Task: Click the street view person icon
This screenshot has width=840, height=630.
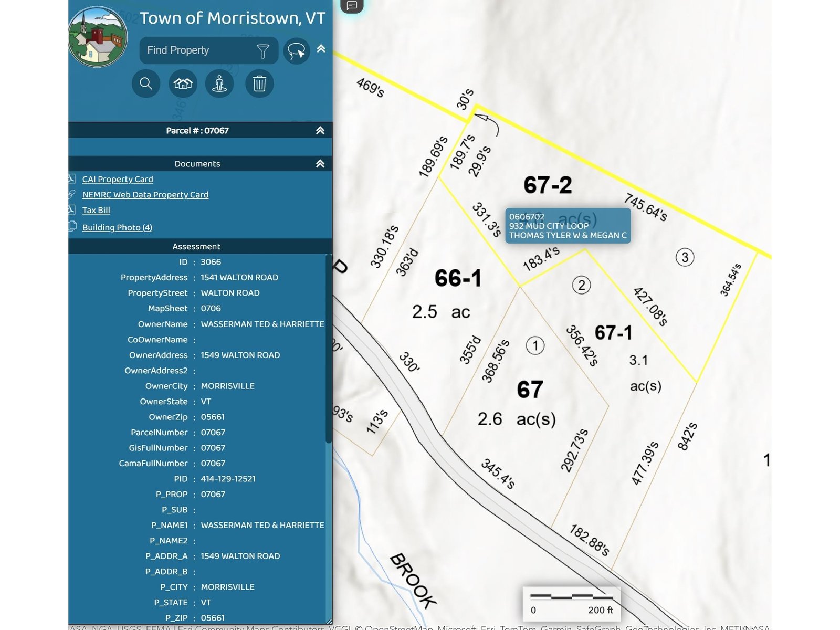Action: 219,83
